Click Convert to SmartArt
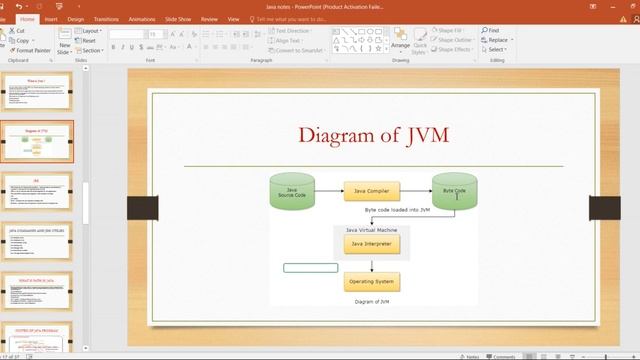 click(297, 50)
